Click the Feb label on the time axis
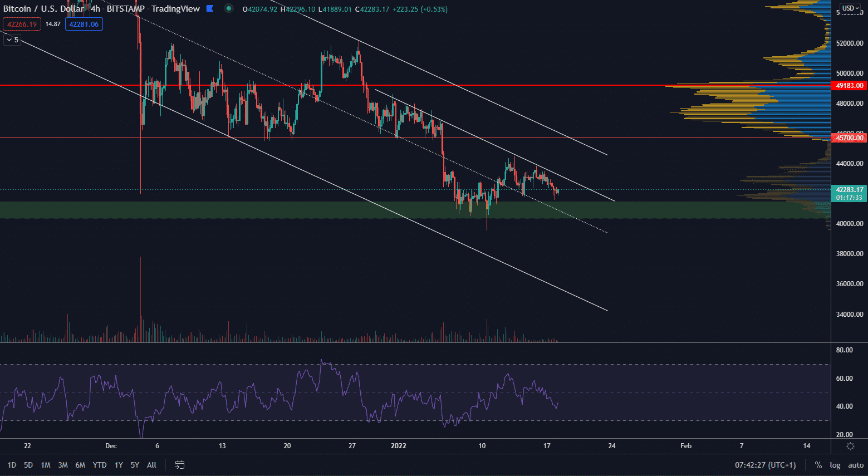Viewport: 868px width, 476px height. 686,446
